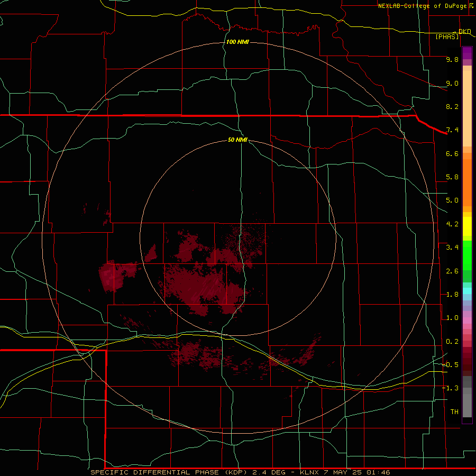
Task: Click the TH threshold label
Action: coord(454,412)
